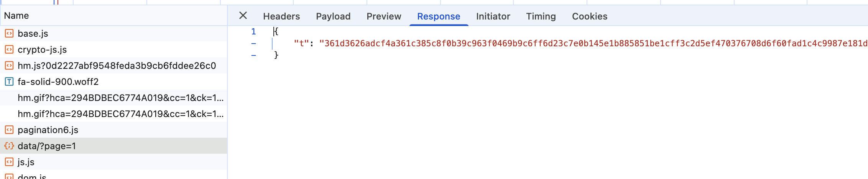Open the Headers tab
Screen dimensions: 868x179
(x=281, y=16)
